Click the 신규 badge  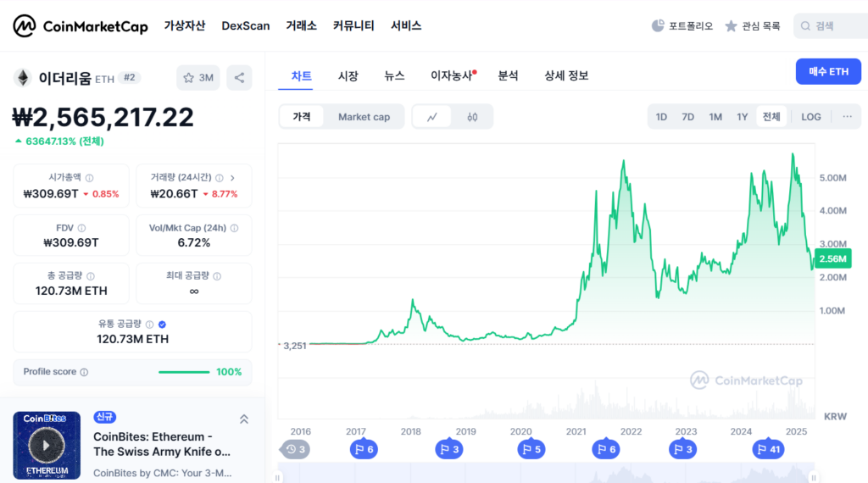pos(104,417)
